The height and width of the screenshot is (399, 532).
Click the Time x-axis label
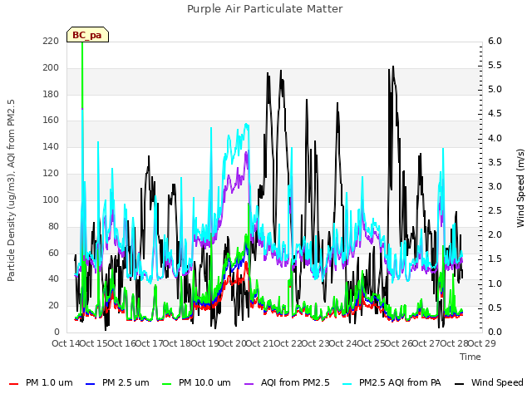[470, 357]
